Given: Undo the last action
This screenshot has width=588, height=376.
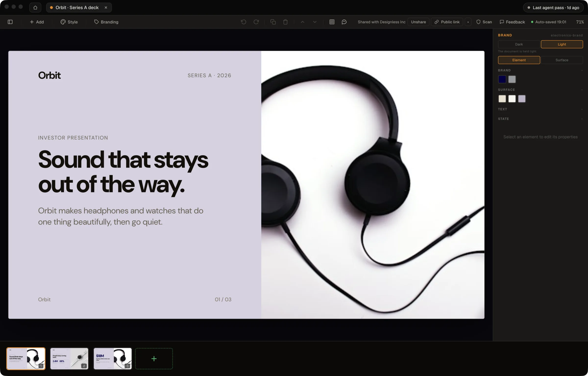Looking at the screenshot, I should 244,22.
